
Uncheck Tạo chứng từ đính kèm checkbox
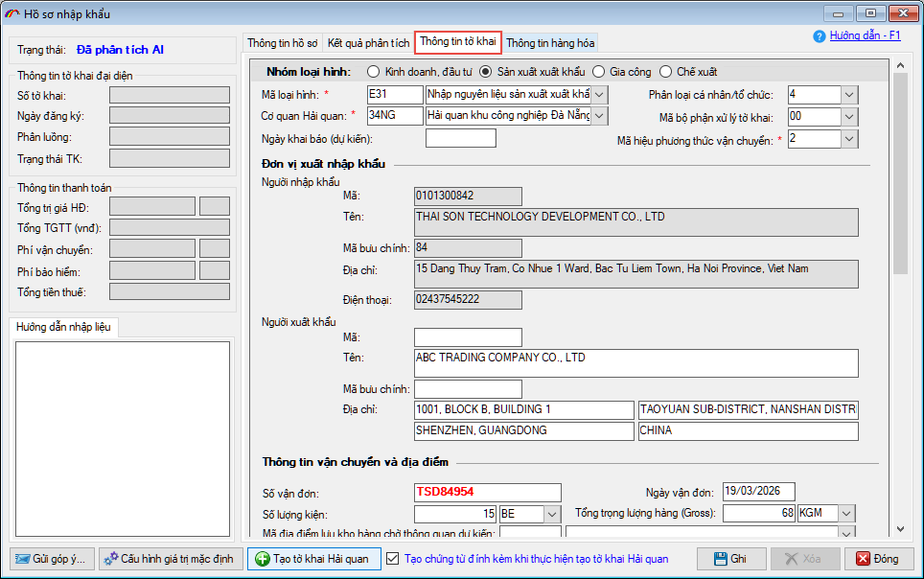(392, 559)
